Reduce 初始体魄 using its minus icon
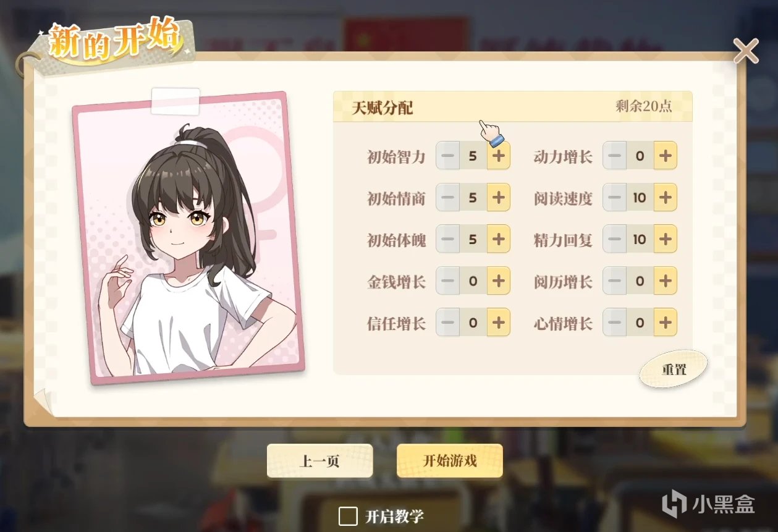The width and height of the screenshot is (778, 532). (x=448, y=239)
